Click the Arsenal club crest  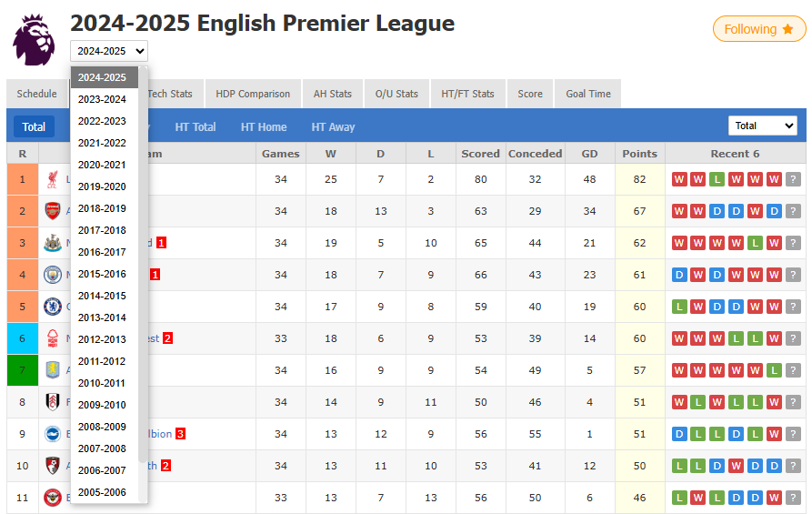coord(53,211)
